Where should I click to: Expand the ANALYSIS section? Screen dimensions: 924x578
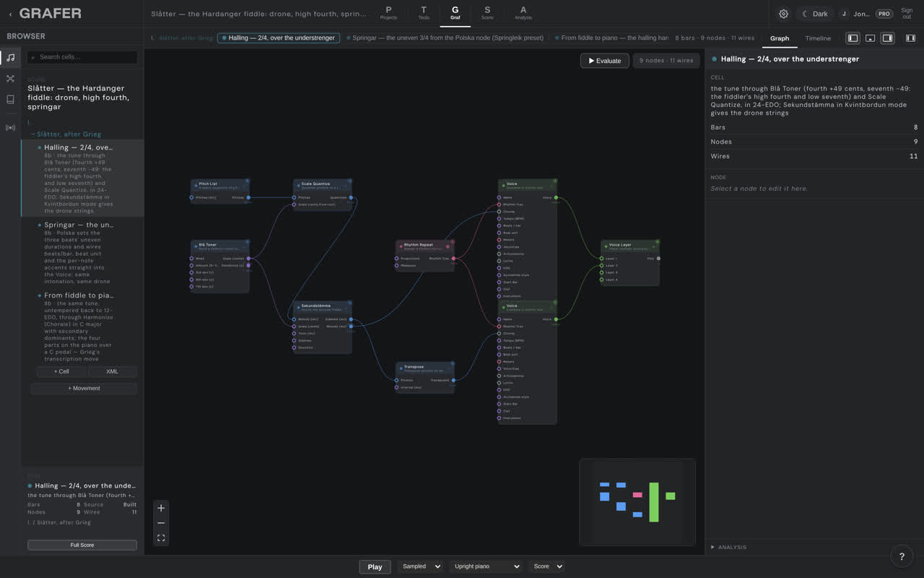[729, 547]
